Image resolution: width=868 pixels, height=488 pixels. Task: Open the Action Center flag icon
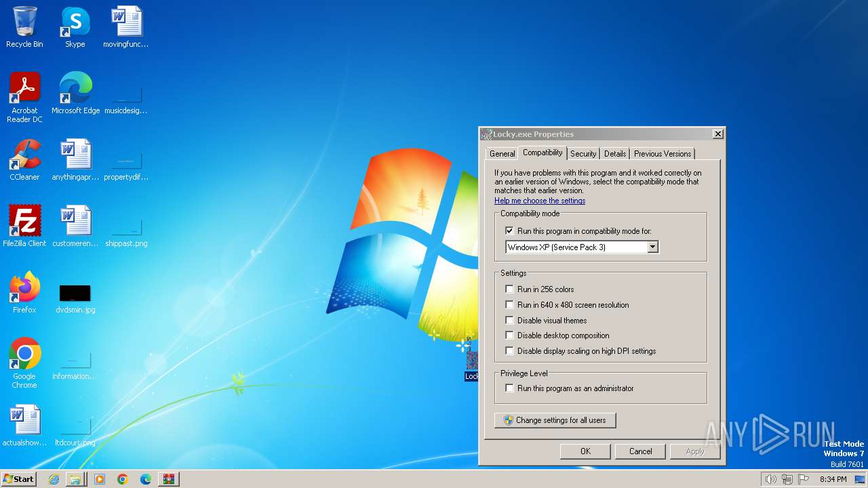coord(804,479)
